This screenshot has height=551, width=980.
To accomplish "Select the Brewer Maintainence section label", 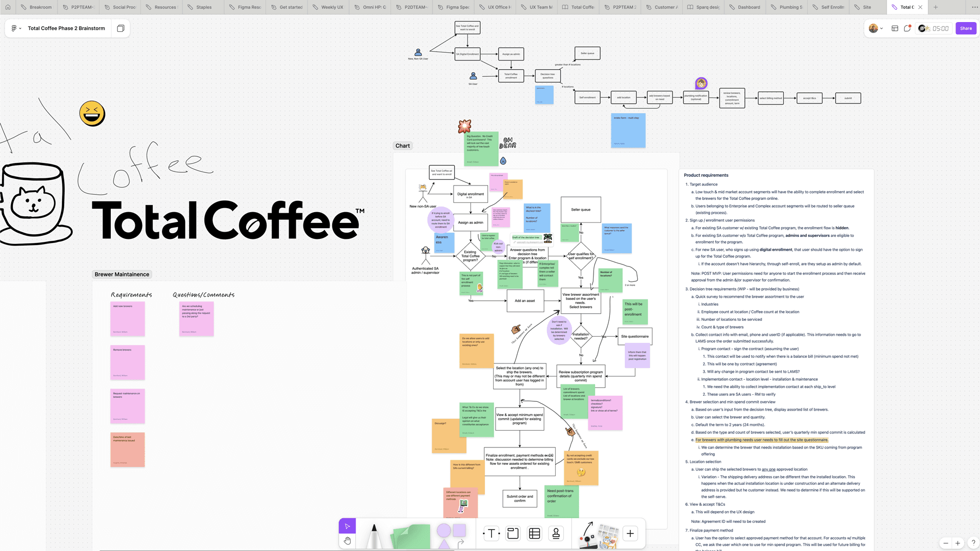I will coord(122,274).
